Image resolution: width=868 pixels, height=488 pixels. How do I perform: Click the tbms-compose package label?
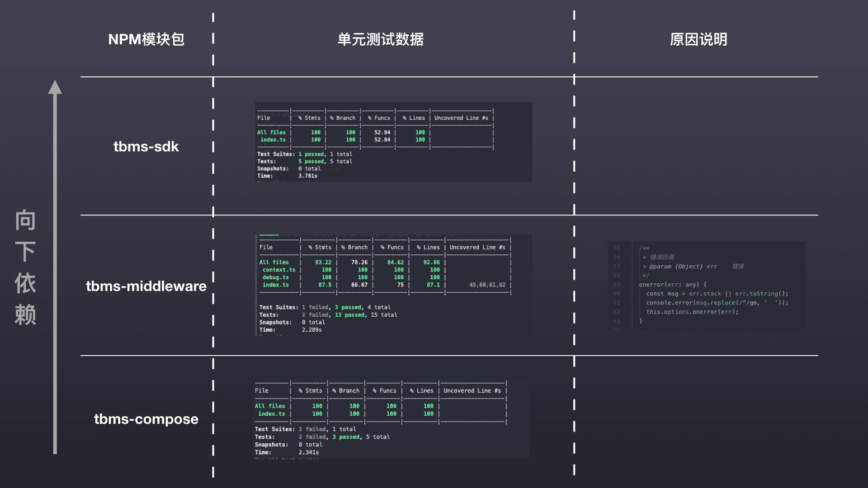click(146, 419)
